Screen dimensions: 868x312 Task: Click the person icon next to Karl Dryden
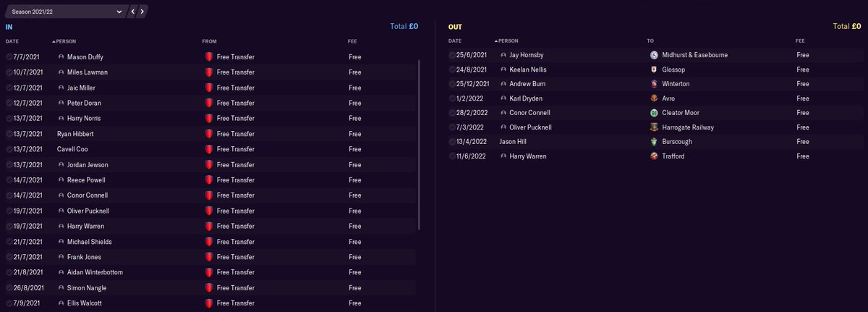coord(503,98)
